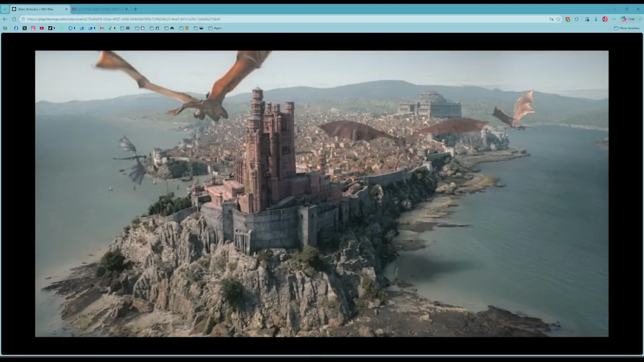Close the Alien: Romulus HBO Max tab
Image resolution: width=644 pixels, height=362 pixels.
pyautogui.click(x=66, y=9)
